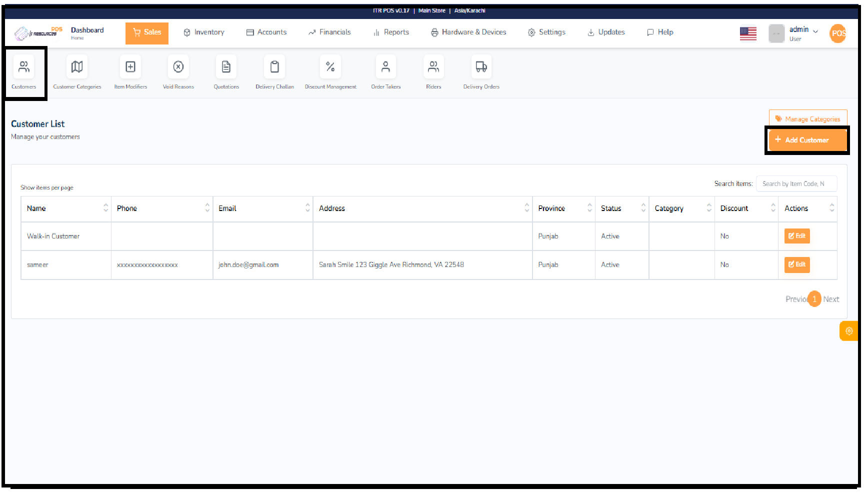Viewport: 868px width, 496px height.
Task: Click the Search items input field
Action: [x=796, y=183]
